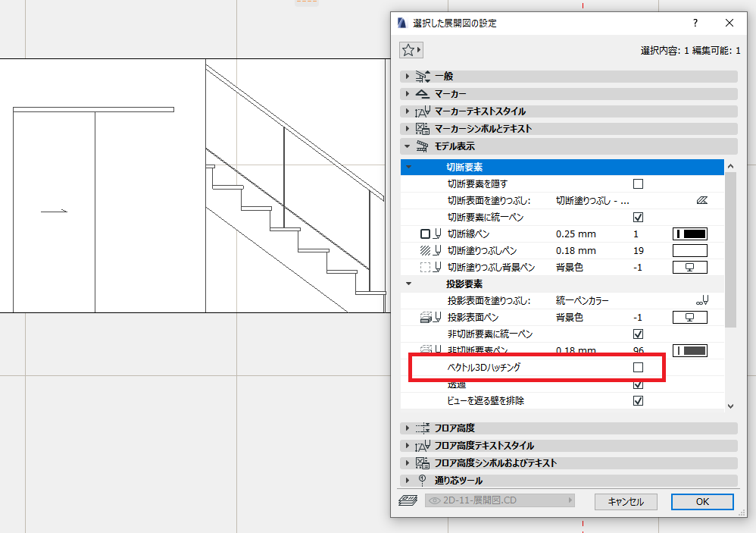756x533 pixels.
Task: Click the モデル表示 panel icon
Action: click(x=423, y=146)
